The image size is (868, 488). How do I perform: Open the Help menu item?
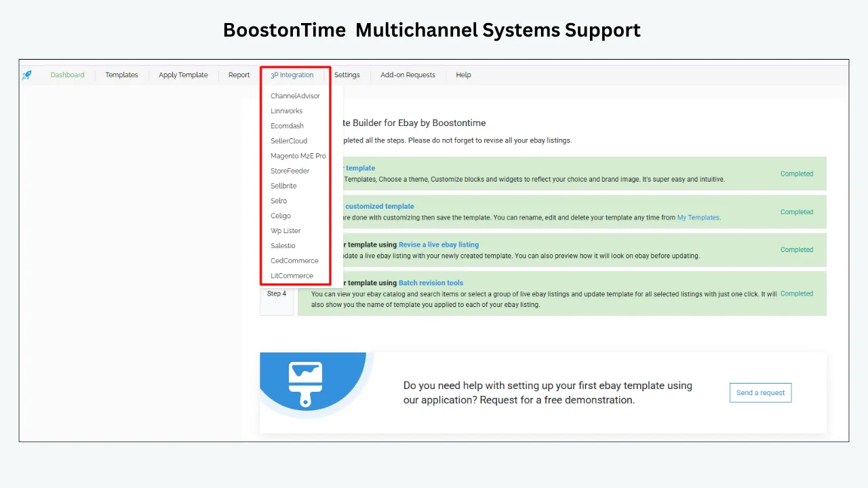pos(463,75)
